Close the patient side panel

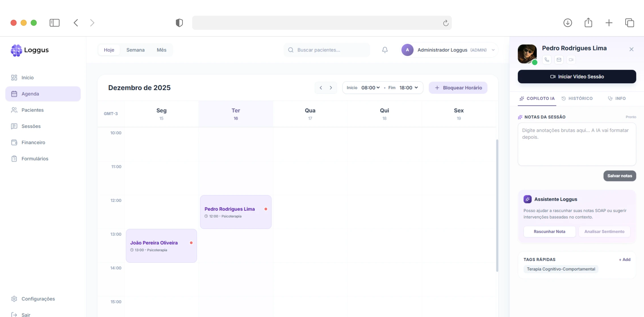631,49
